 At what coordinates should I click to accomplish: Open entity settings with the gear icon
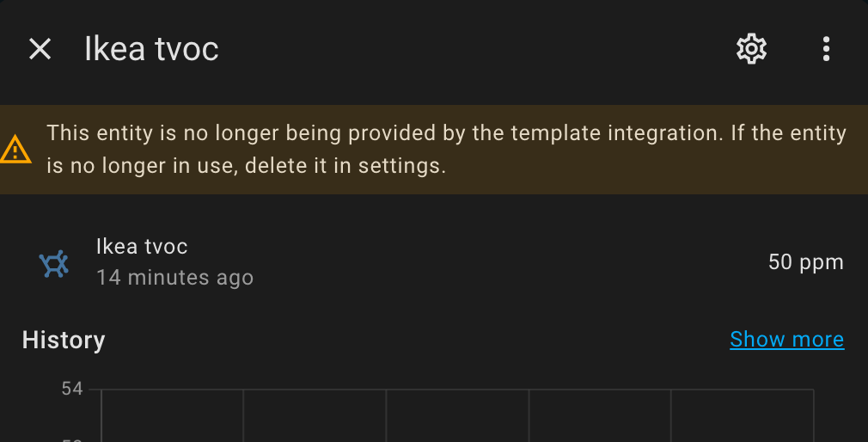751,49
